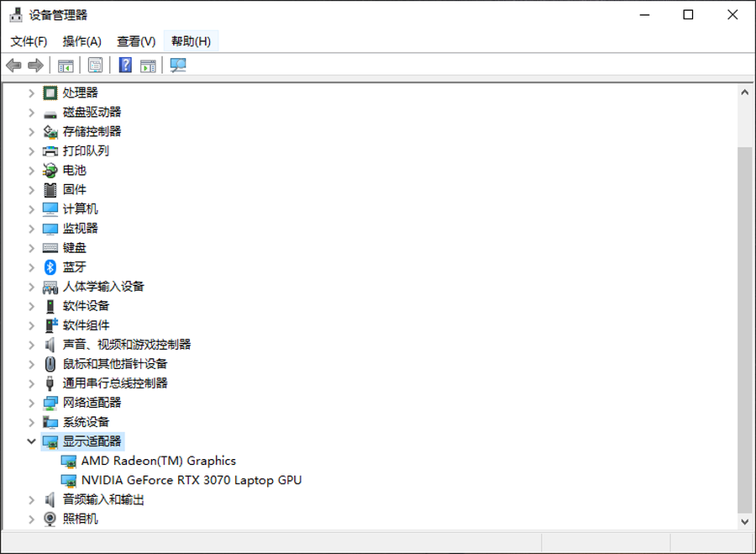Select the 通用串行总线控制器 label

[115, 383]
